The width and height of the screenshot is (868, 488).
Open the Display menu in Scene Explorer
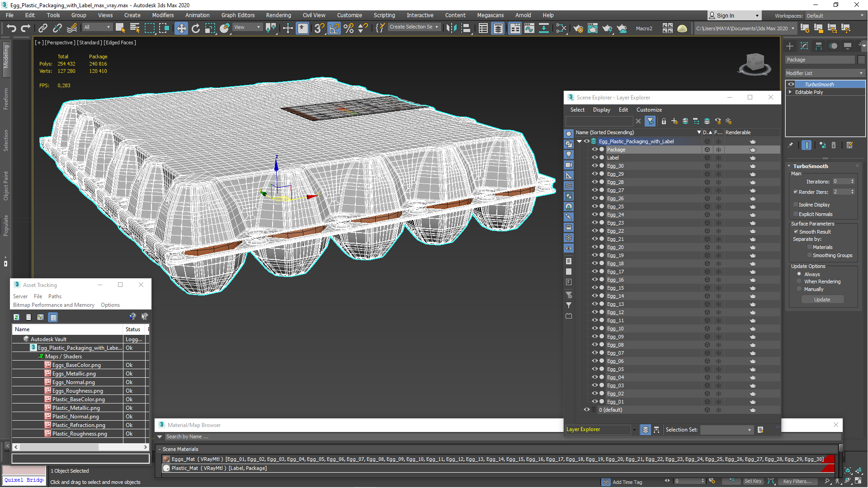point(601,110)
